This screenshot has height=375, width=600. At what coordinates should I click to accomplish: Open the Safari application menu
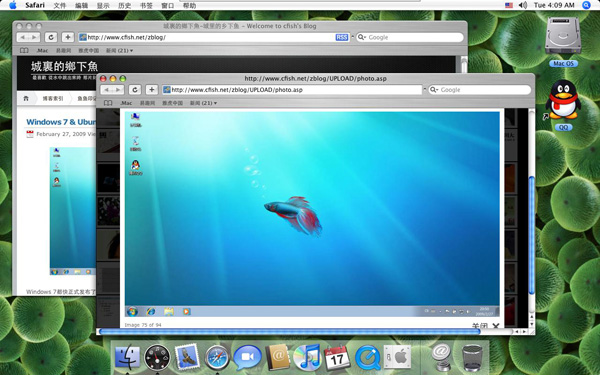pos(35,5)
